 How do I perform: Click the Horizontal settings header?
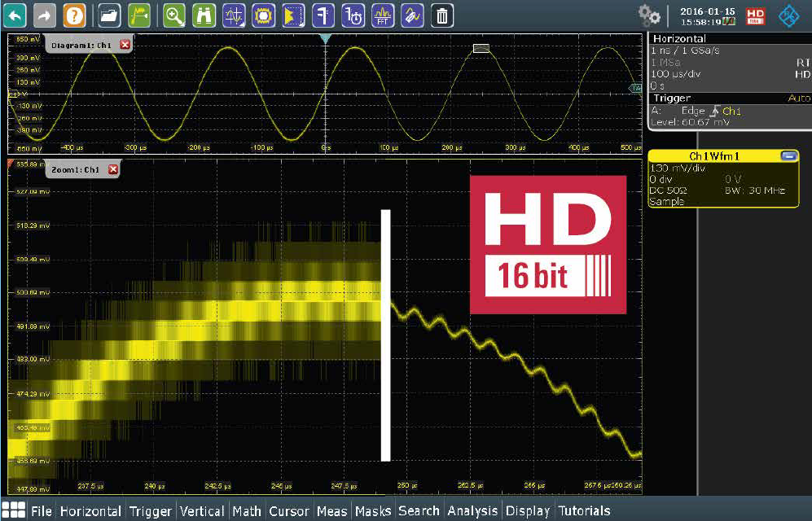point(679,38)
